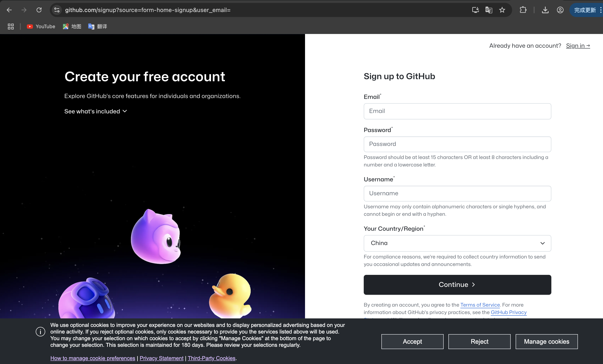Focus the Email input field
Viewport: 603px width, 364px height.
(x=457, y=111)
